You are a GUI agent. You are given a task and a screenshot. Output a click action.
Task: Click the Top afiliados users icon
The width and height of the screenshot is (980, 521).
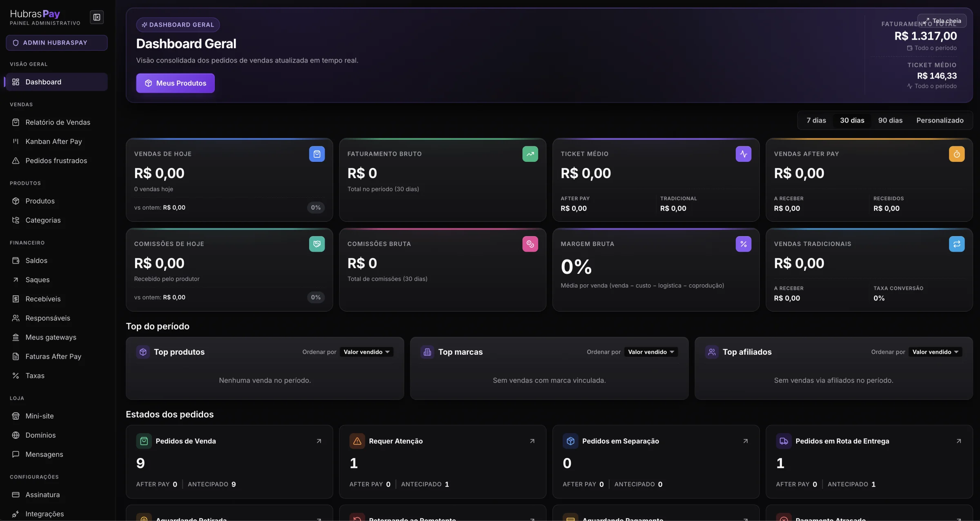(x=712, y=352)
